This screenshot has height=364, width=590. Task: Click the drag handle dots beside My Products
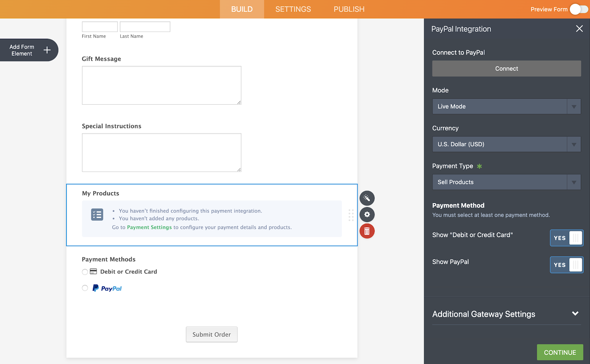[351, 215]
